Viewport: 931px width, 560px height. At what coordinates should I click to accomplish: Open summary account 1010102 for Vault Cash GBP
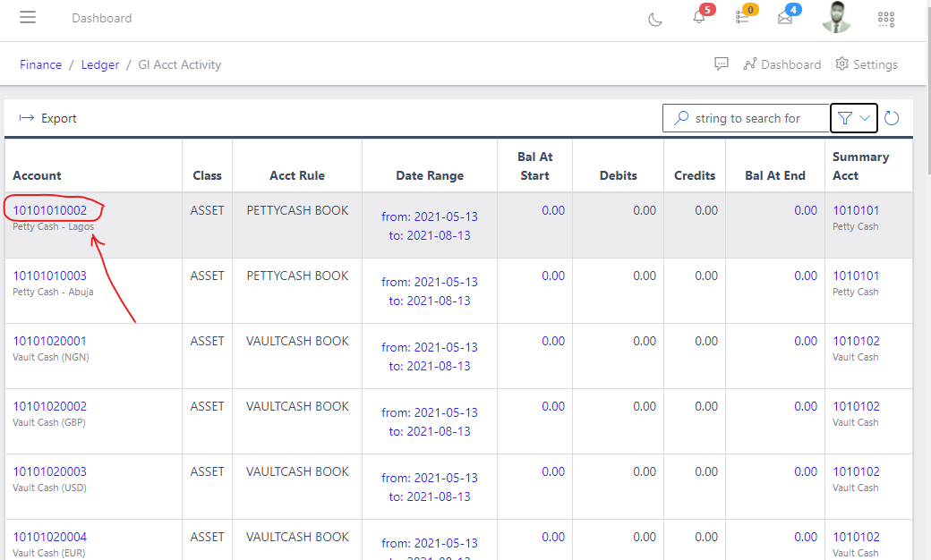(x=856, y=406)
